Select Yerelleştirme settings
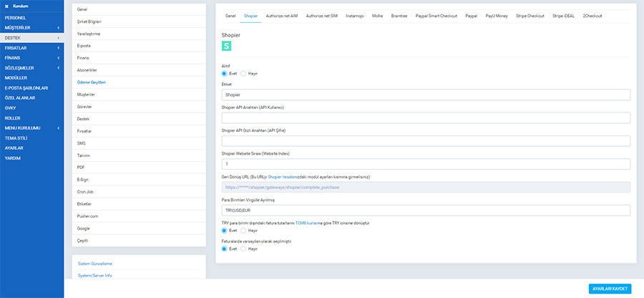The height and width of the screenshot is (298, 644). [139, 34]
